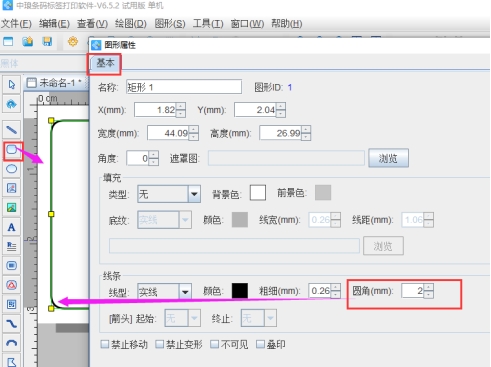Select the landscape image tool
The width and height of the screenshot is (491, 367).
[12, 207]
